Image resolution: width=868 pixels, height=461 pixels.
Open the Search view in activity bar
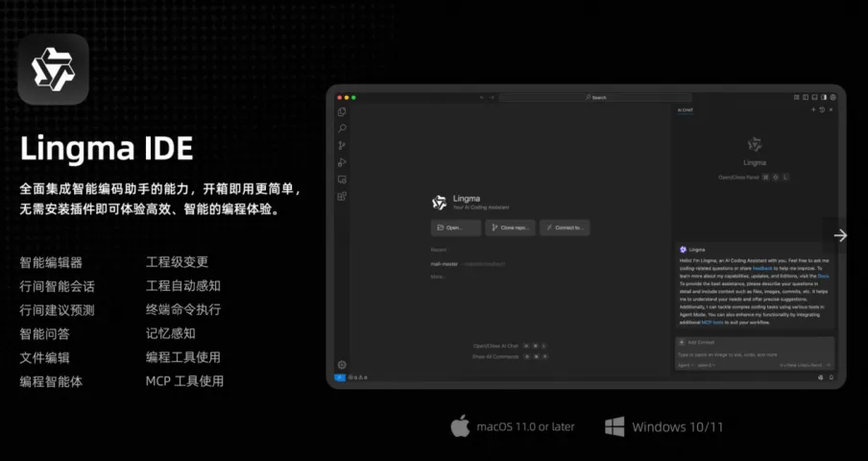coord(342,129)
